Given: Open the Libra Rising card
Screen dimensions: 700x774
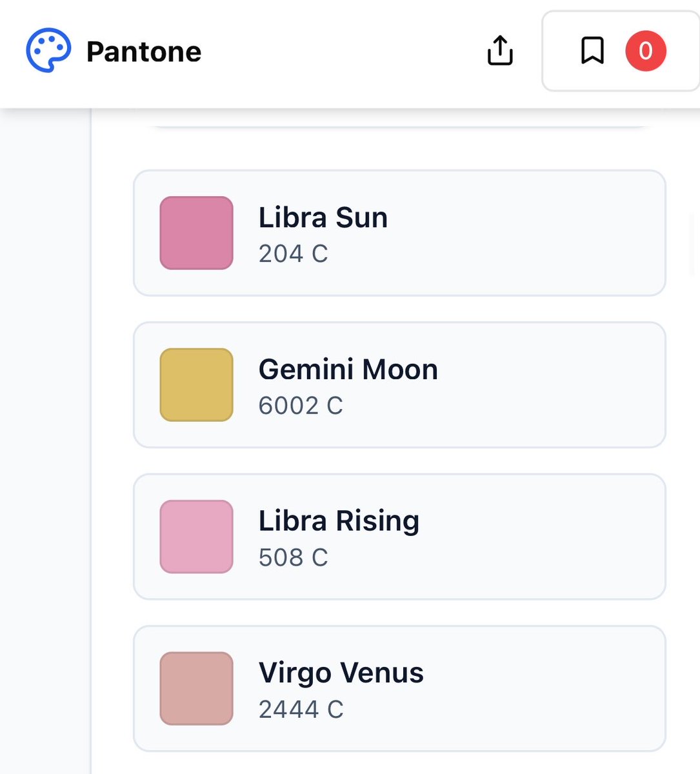Looking at the screenshot, I should tap(399, 537).
